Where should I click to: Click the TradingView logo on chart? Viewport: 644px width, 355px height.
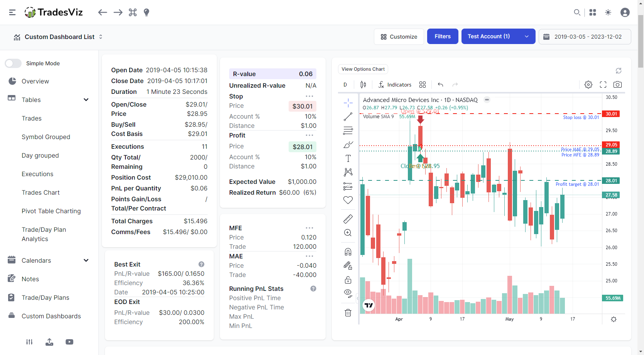click(369, 305)
